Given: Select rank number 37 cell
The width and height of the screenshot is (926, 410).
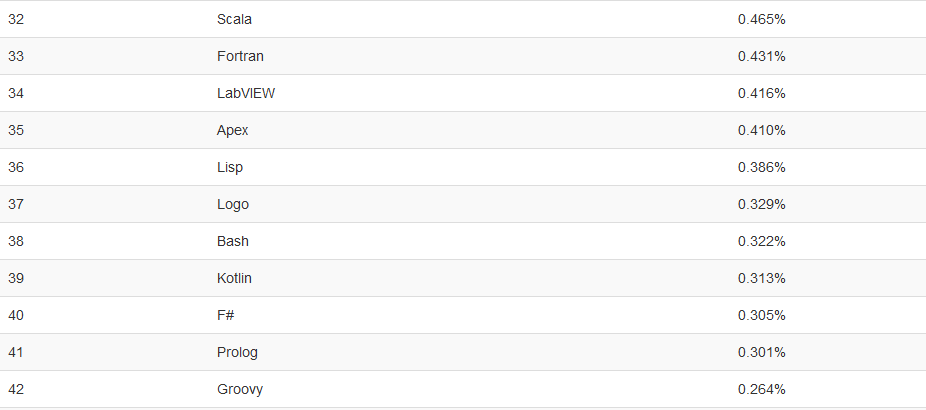Looking at the screenshot, I should 16,204.
